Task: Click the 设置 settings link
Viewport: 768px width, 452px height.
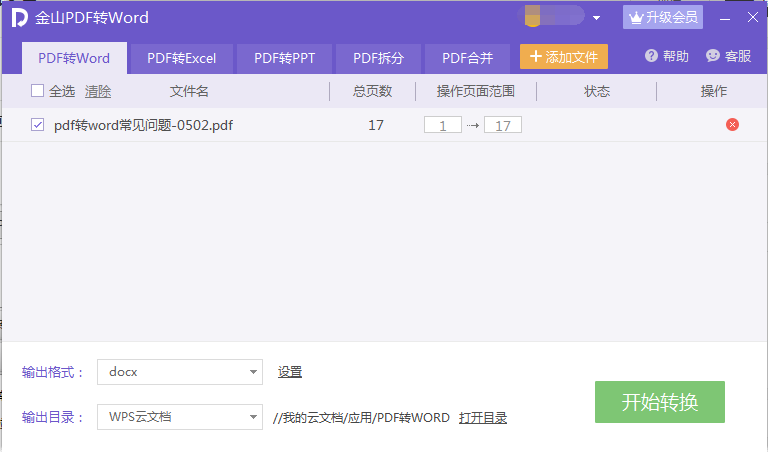Action: click(x=290, y=372)
